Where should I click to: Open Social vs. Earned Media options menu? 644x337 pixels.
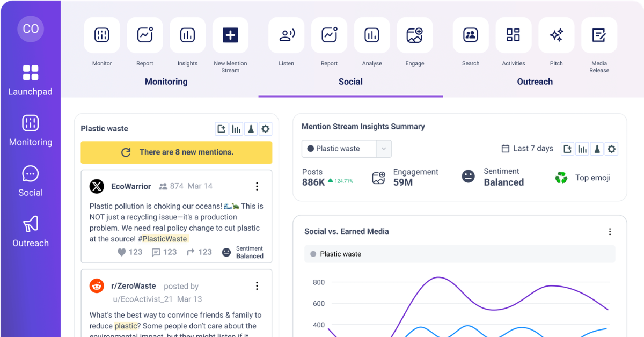[610, 232]
